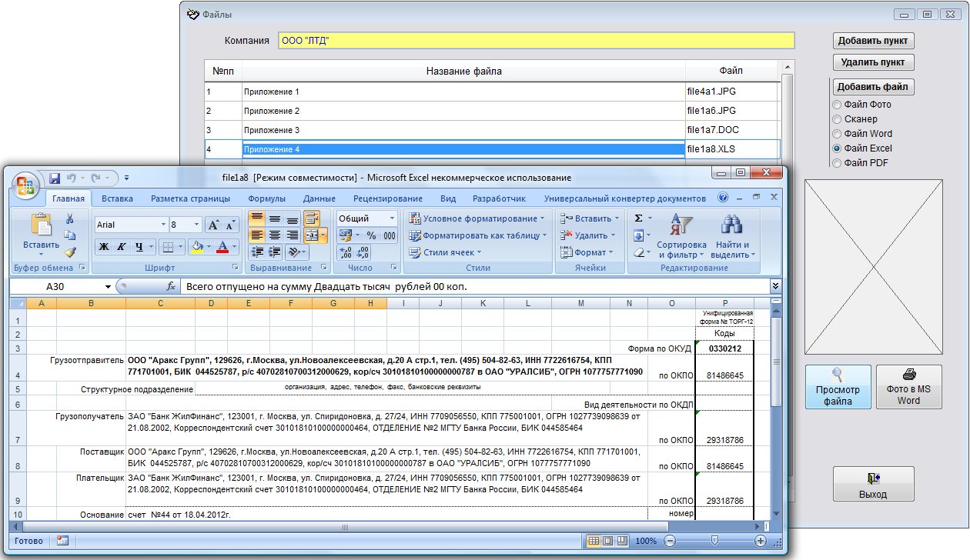Switch to the Формулы ribbon tab
The height and width of the screenshot is (560, 970).
[266, 198]
